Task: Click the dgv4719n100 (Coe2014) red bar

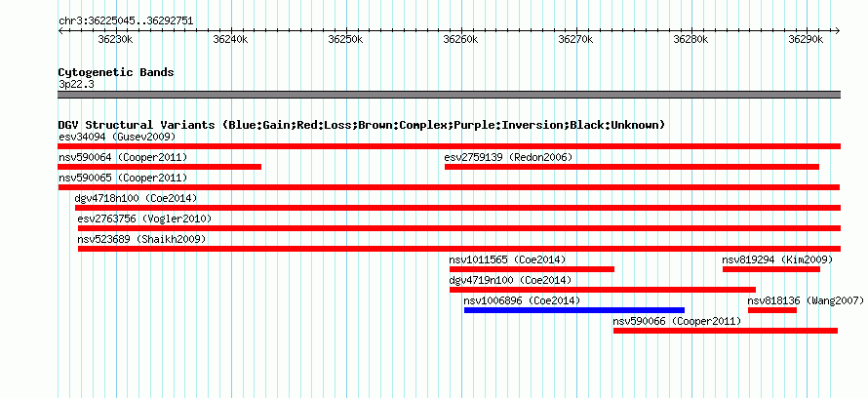Action: [x=603, y=290]
